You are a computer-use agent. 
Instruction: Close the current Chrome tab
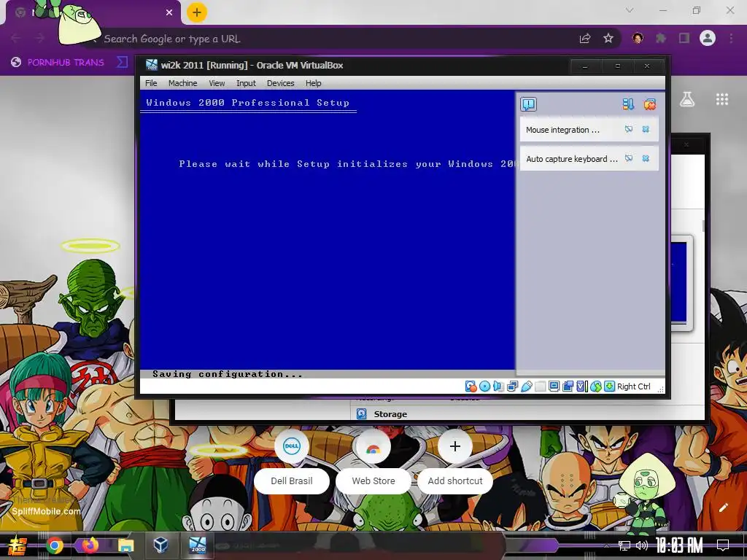tap(169, 12)
